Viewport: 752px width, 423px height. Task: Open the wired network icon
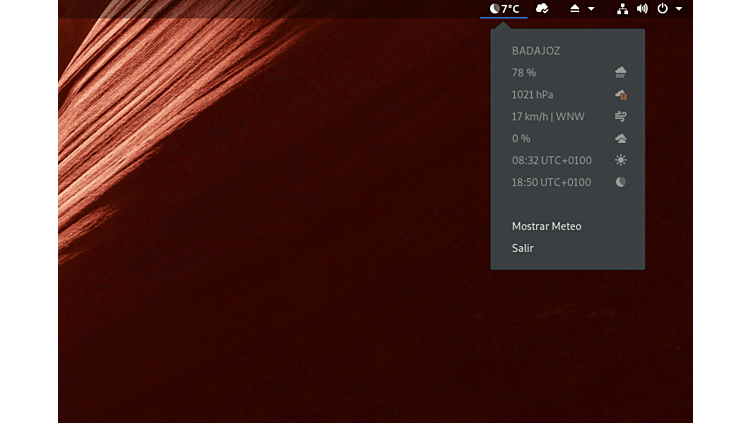[622, 9]
